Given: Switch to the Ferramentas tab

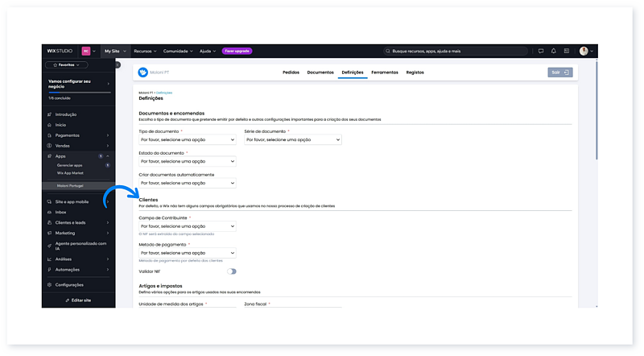Looking at the screenshot, I should click(x=384, y=72).
